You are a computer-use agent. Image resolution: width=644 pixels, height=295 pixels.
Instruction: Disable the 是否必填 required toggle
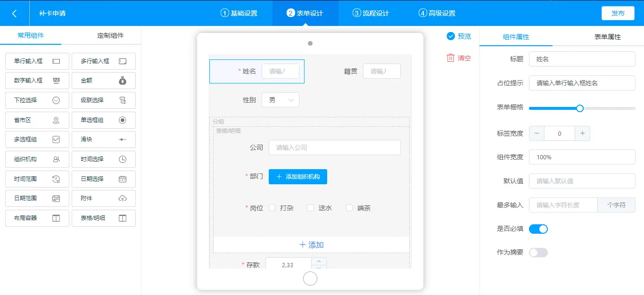coord(538,229)
